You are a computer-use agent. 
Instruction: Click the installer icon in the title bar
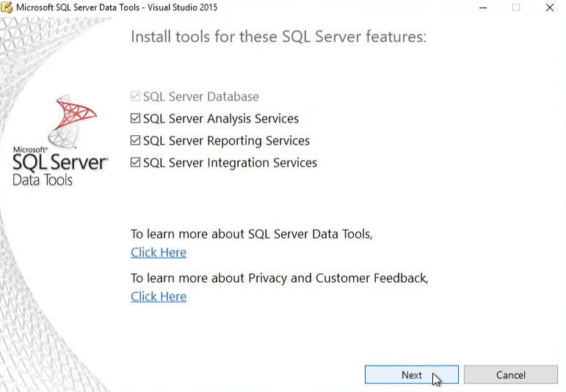(7, 7)
